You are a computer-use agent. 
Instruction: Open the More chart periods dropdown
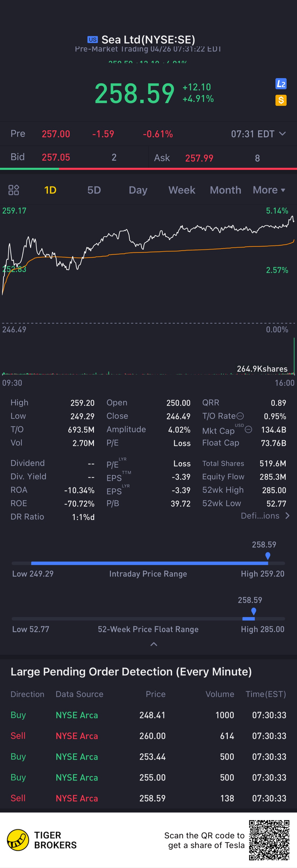[269, 190]
